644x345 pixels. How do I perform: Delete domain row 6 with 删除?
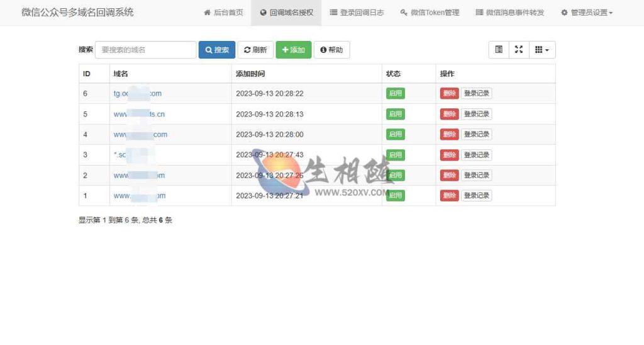pyautogui.click(x=449, y=93)
